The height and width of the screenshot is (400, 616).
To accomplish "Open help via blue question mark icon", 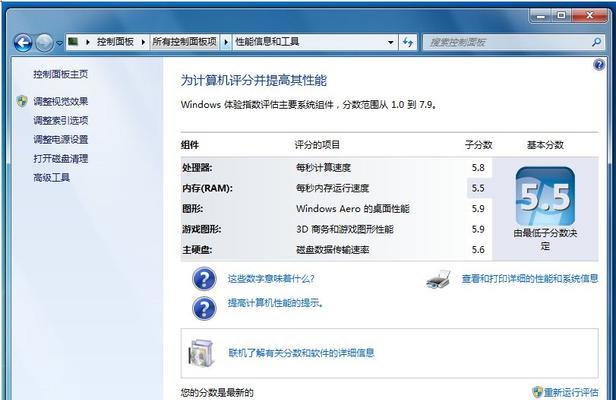I will click(599, 64).
